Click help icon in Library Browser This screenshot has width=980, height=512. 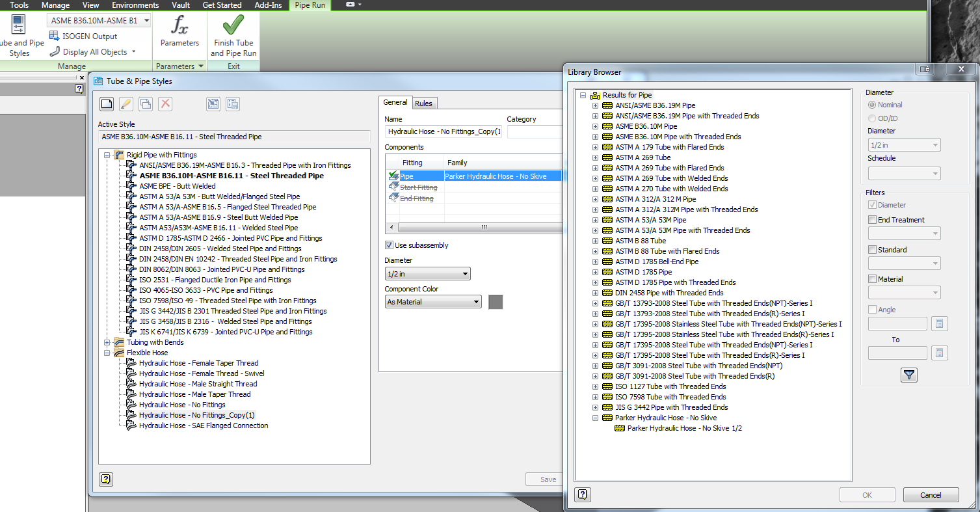click(x=583, y=494)
